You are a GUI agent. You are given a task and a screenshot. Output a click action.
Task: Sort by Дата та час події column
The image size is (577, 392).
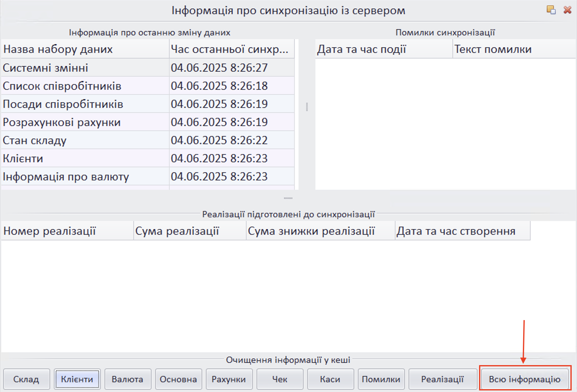[x=384, y=49]
